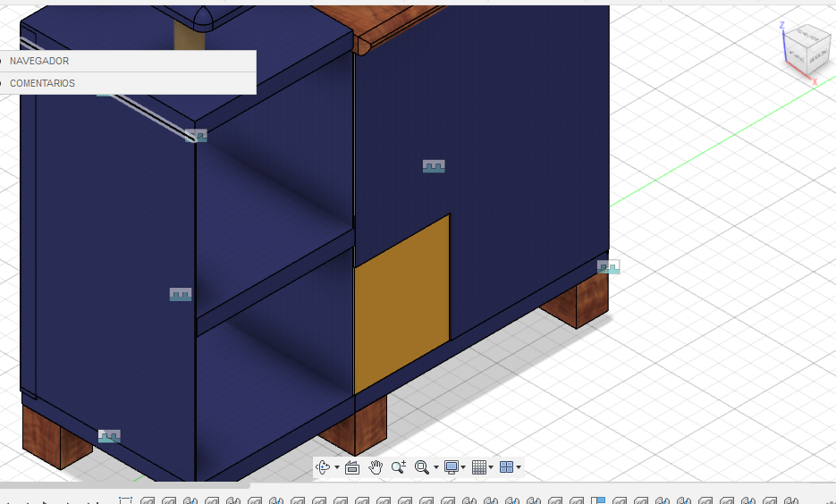The image size is (836, 504).
Task: Click the ViewCube orientation cube
Action: point(806,51)
